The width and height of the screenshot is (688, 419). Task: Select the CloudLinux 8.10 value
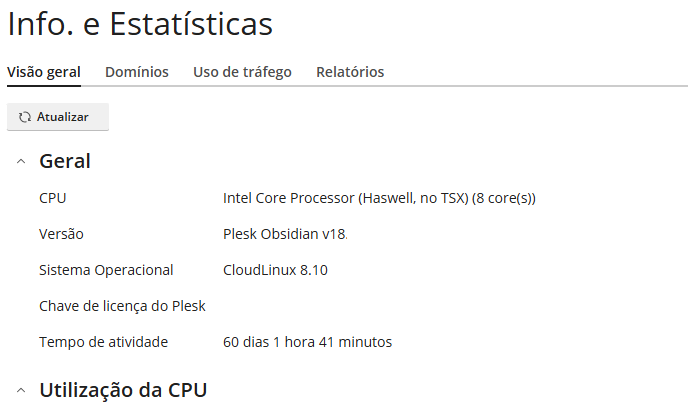(x=275, y=270)
